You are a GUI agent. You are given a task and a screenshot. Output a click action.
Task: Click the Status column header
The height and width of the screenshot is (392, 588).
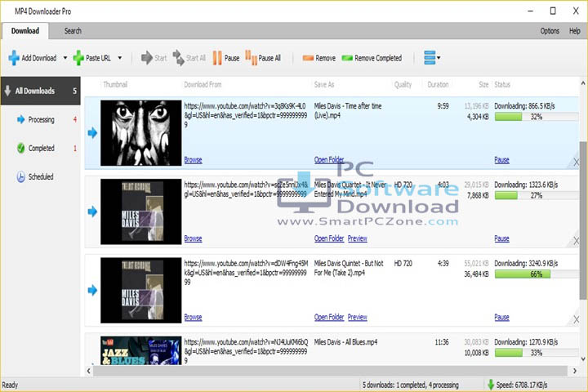[x=502, y=84]
